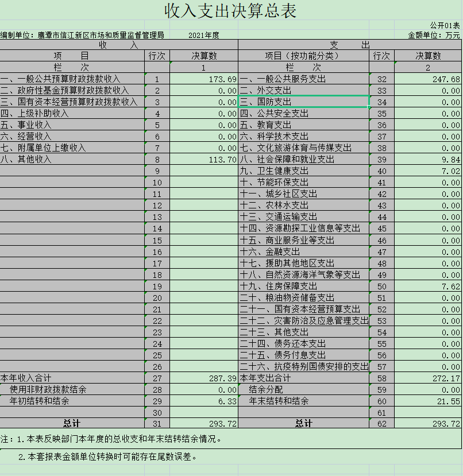Select the 编制单位 organization name cell
This screenshot has height=476, width=463.
pyautogui.click(x=82, y=35)
